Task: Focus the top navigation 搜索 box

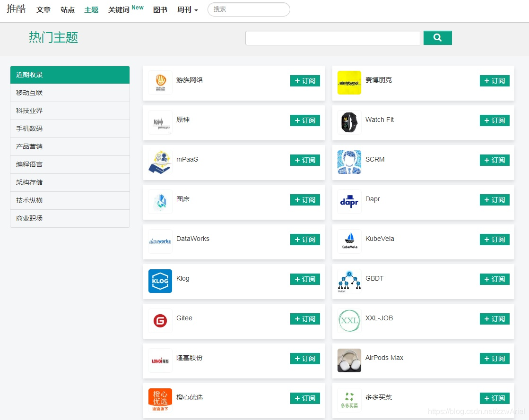Action: (249, 9)
